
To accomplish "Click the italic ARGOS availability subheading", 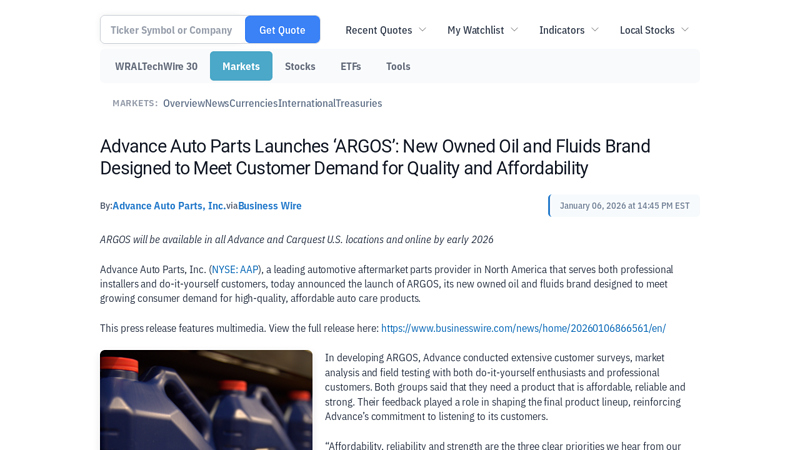I will coord(296,239).
